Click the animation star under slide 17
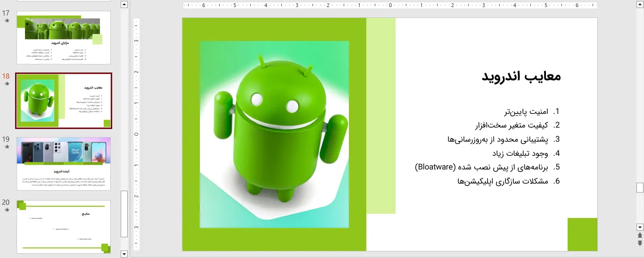The width and height of the screenshot is (644, 258). [7, 21]
